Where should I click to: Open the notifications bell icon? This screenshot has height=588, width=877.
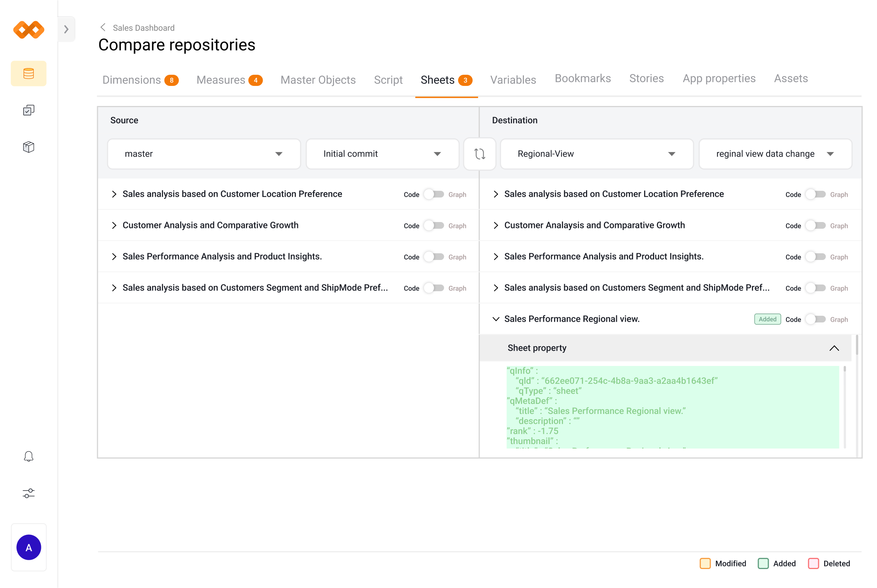coord(29,456)
